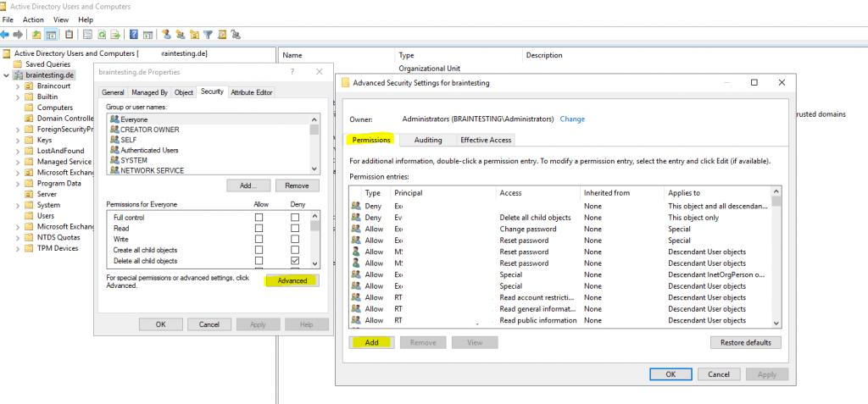Image resolution: width=868 pixels, height=404 pixels.
Task: Export the list via the toolbar icon
Action: [x=115, y=35]
